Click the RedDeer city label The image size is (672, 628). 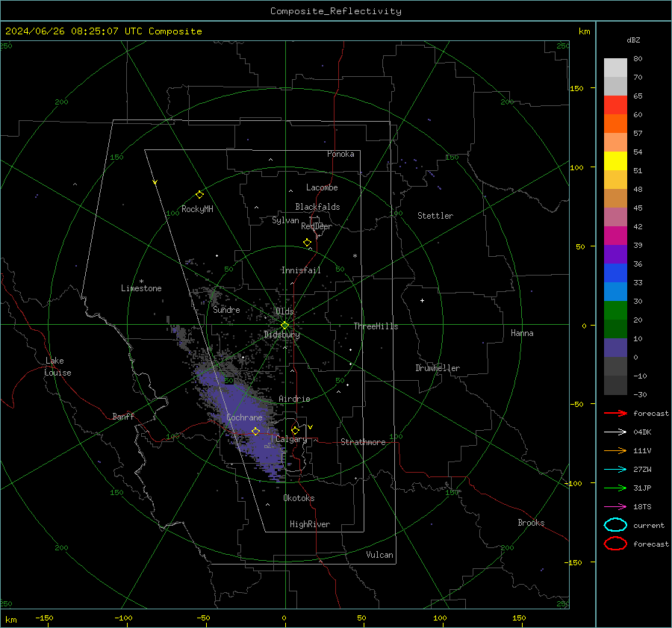317,226
